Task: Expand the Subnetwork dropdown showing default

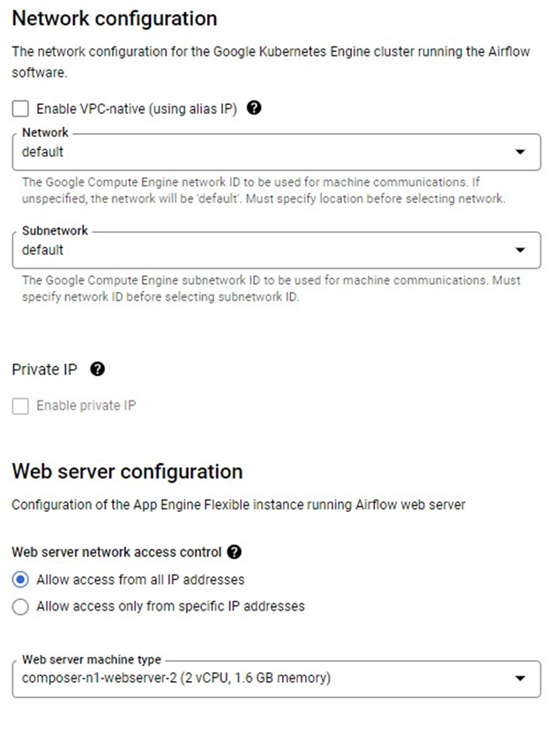Action: pyautogui.click(x=265, y=250)
